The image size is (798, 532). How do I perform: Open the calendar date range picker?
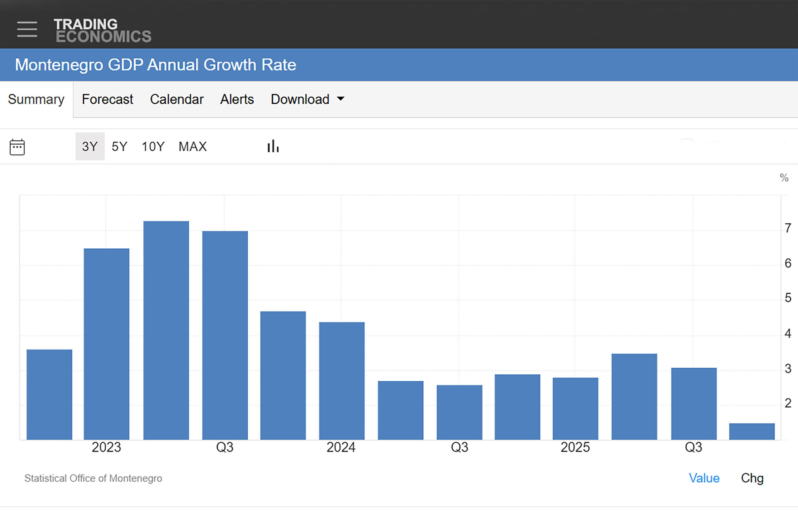[17, 147]
